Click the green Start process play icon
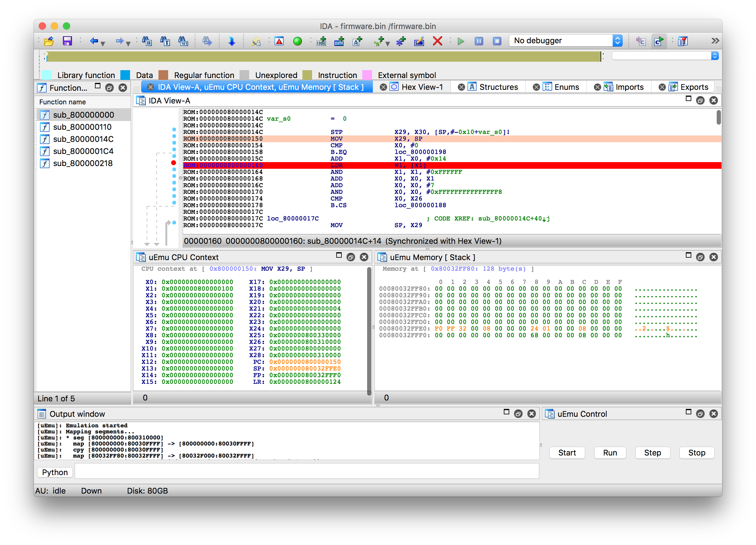Image resolution: width=756 pixels, height=545 pixels. (x=461, y=41)
